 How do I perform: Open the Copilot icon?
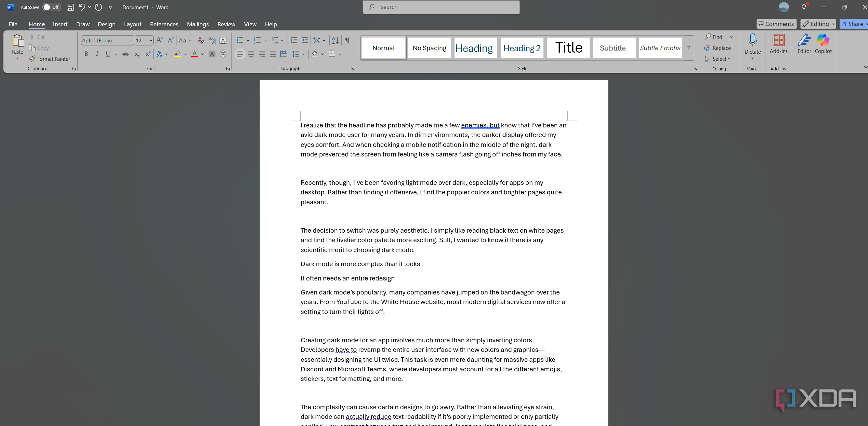click(823, 40)
